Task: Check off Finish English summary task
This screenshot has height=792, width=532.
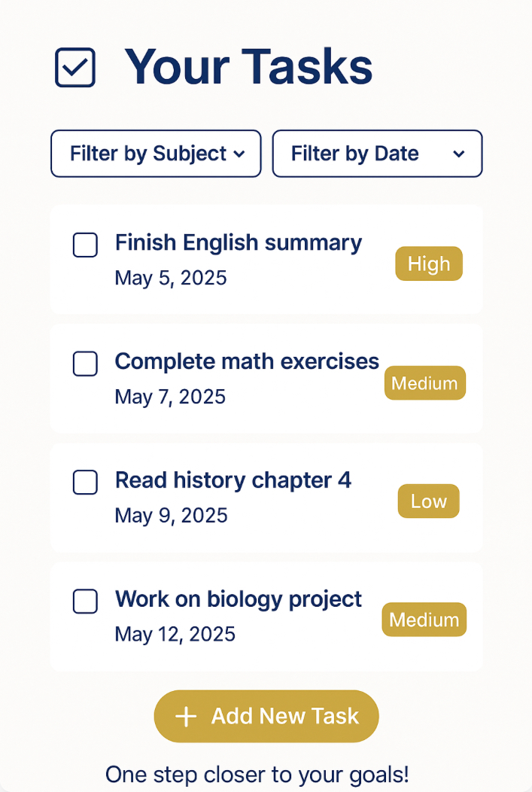Action: 85,245
